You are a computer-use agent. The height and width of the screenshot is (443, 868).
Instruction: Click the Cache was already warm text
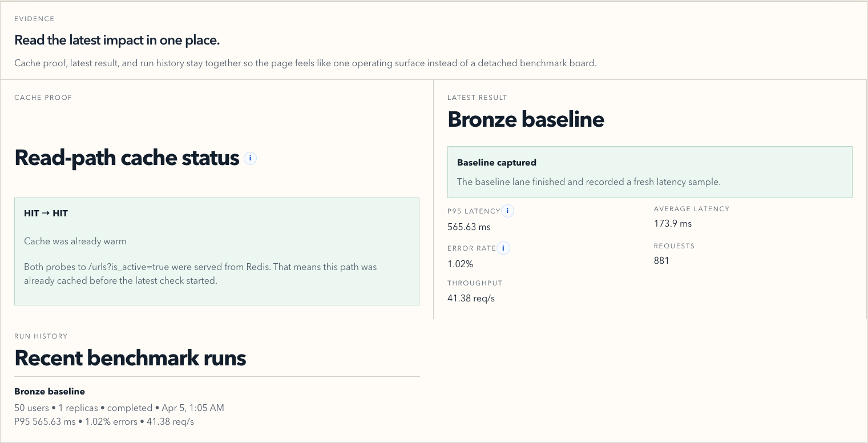[75, 241]
